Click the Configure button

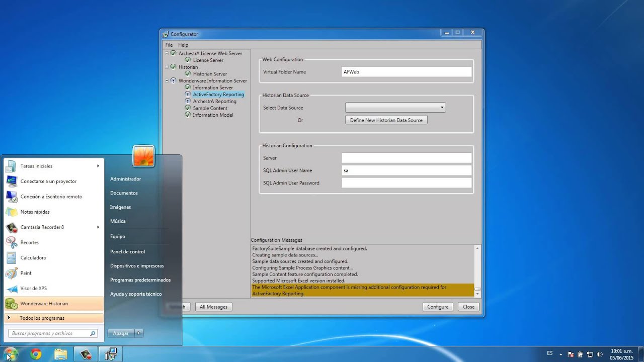438,307
